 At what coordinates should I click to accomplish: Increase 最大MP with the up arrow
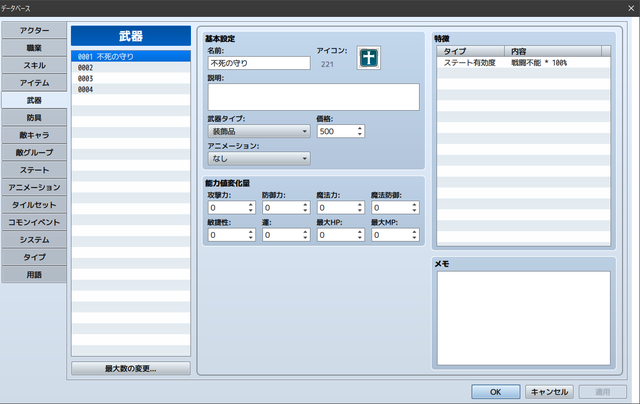click(x=414, y=232)
